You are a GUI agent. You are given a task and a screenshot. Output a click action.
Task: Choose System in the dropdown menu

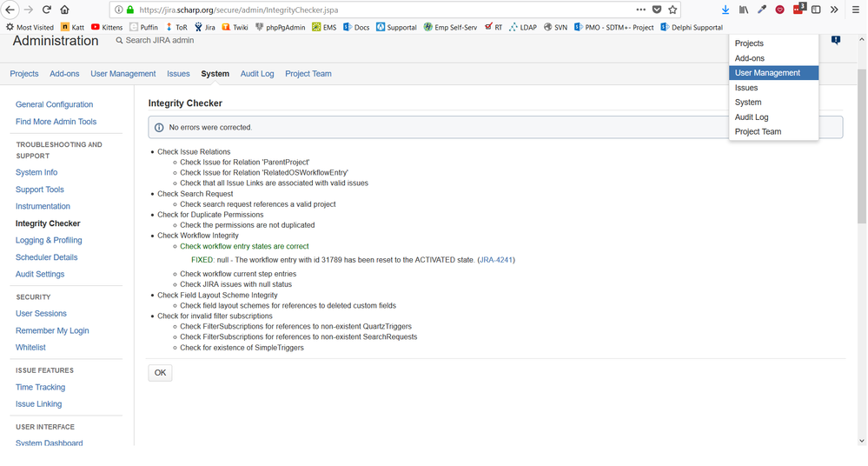coord(773,102)
